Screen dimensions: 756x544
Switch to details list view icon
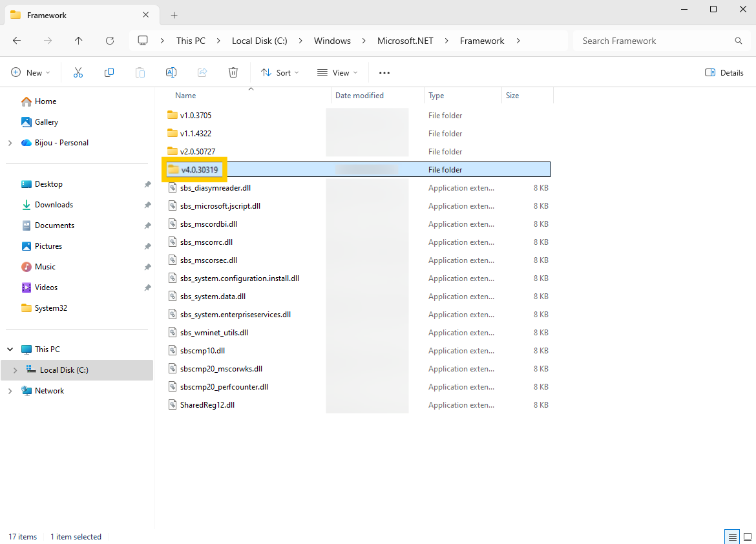pos(732,537)
